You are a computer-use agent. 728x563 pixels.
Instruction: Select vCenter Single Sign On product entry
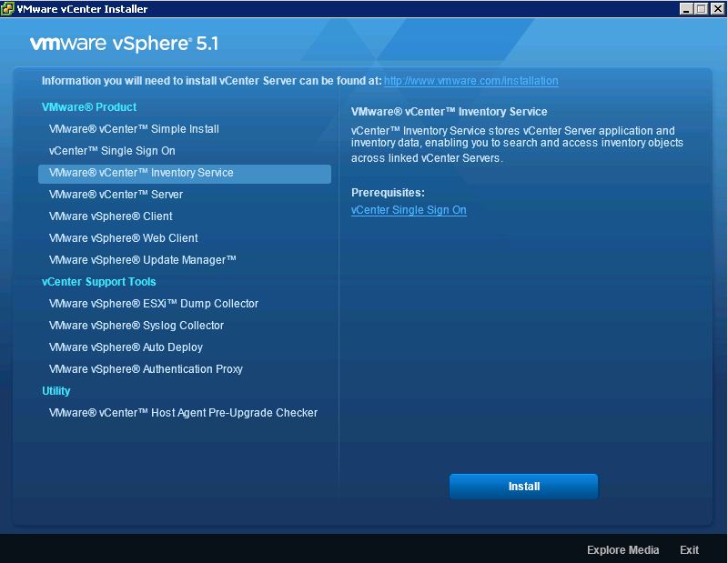tap(111, 151)
